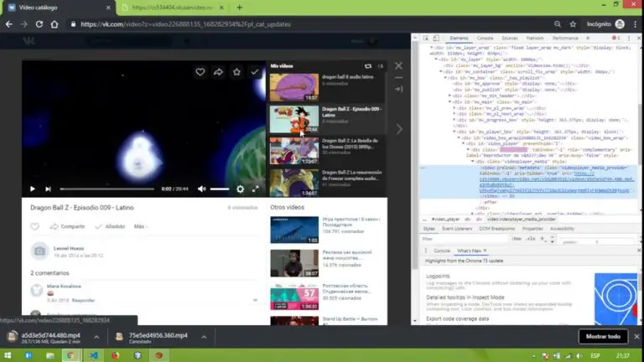Switch to DevTools Sources tab

pyautogui.click(x=510, y=39)
